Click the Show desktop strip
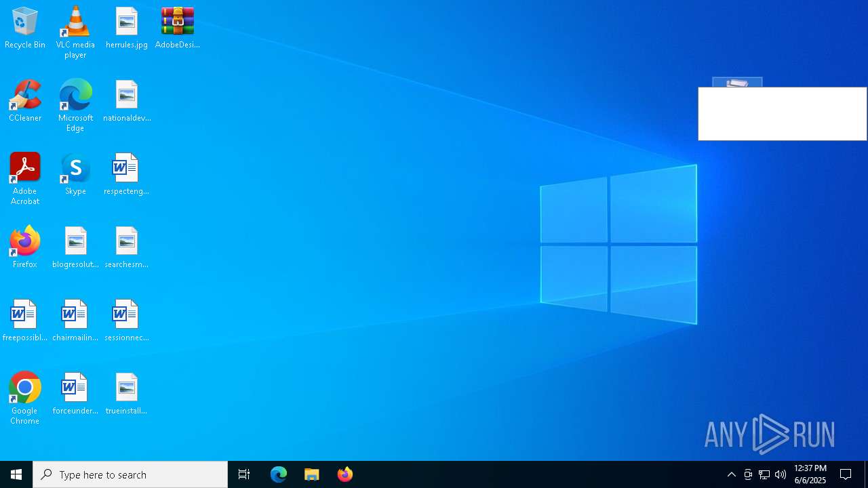 tap(866, 474)
